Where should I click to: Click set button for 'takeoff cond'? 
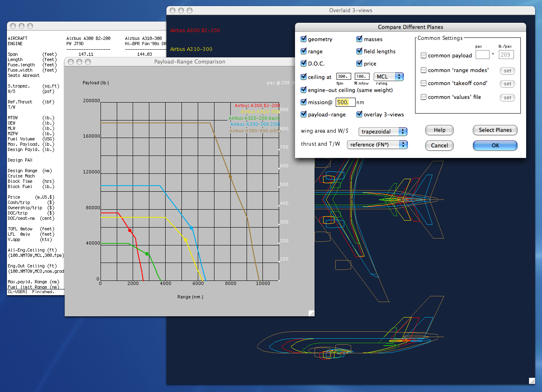pyautogui.click(x=507, y=84)
